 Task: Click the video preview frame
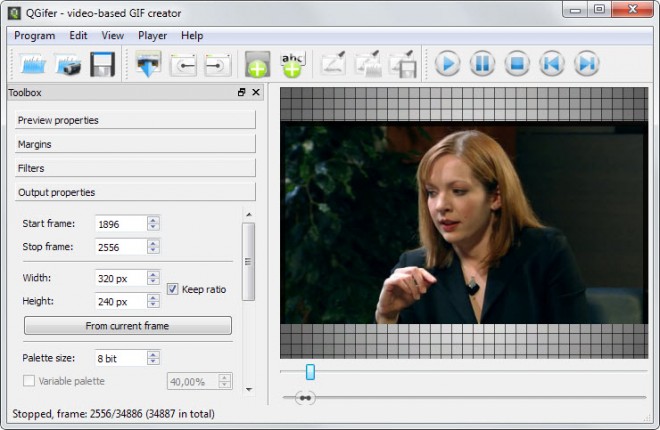pos(464,223)
